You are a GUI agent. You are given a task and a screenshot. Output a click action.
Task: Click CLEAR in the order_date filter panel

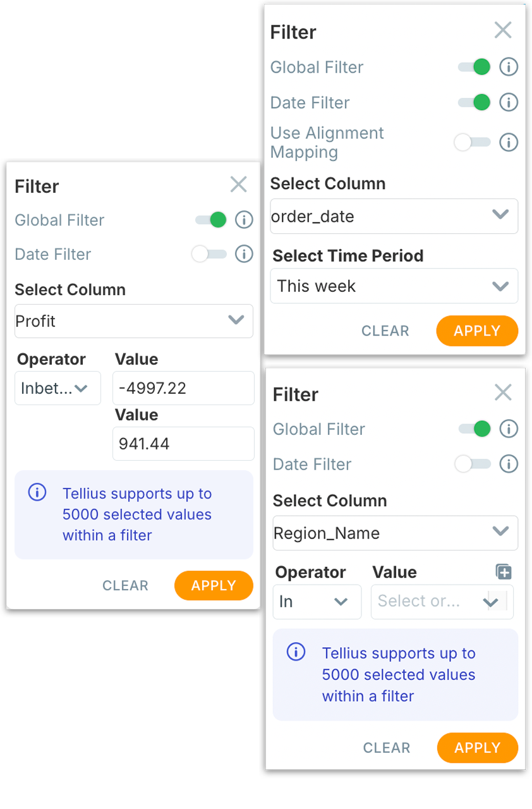(x=385, y=331)
